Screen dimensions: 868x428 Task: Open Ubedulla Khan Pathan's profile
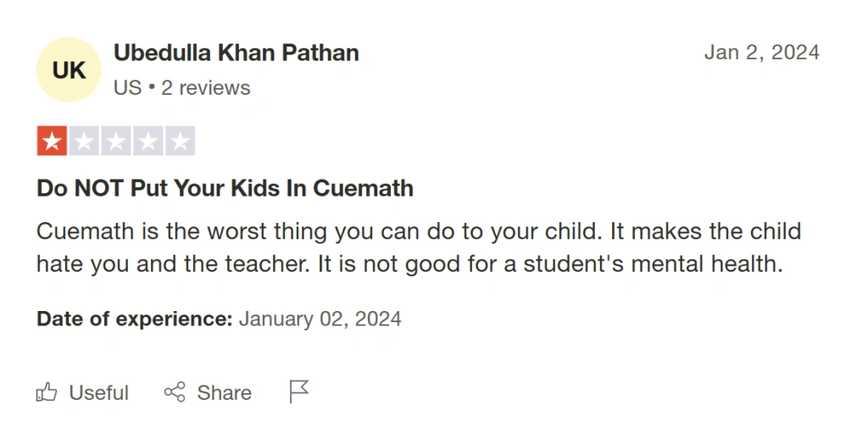(236, 53)
